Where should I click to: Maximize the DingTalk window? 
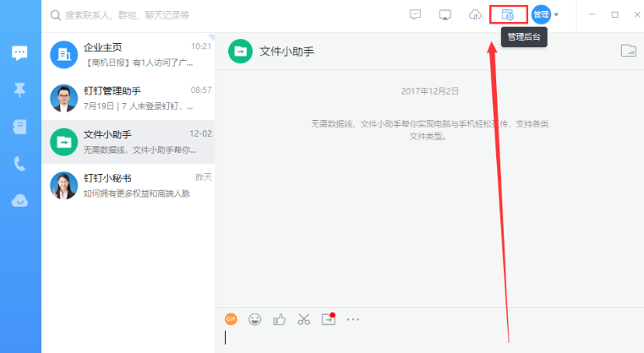(614, 14)
